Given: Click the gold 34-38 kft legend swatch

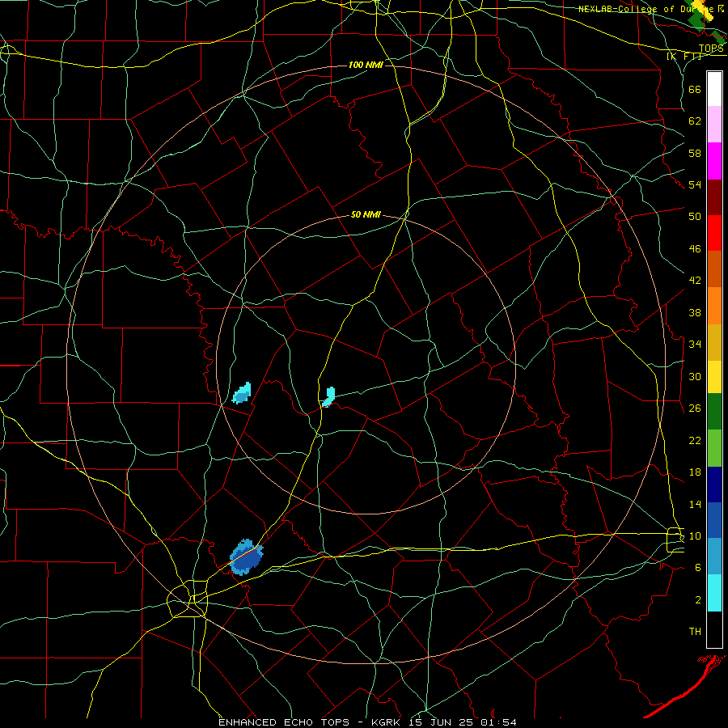Looking at the screenshot, I should (714, 342).
